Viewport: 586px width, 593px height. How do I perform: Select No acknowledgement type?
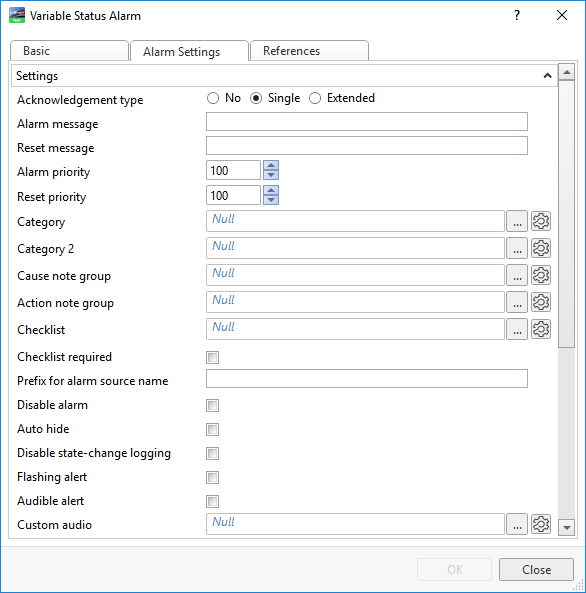pos(213,98)
